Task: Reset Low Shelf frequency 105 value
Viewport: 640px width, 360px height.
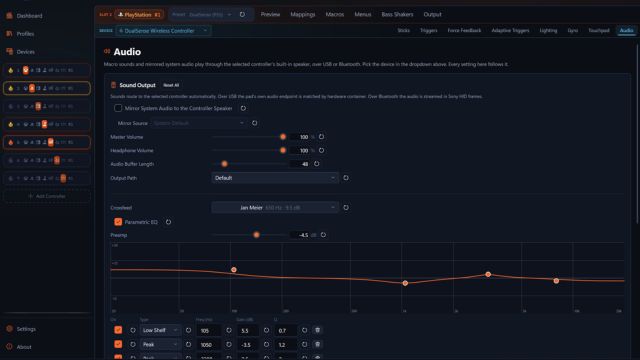Action: 229,330
